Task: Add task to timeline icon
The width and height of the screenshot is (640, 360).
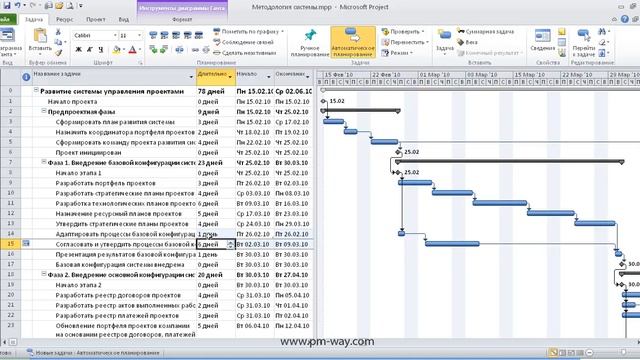Action: [x=562, y=52]
